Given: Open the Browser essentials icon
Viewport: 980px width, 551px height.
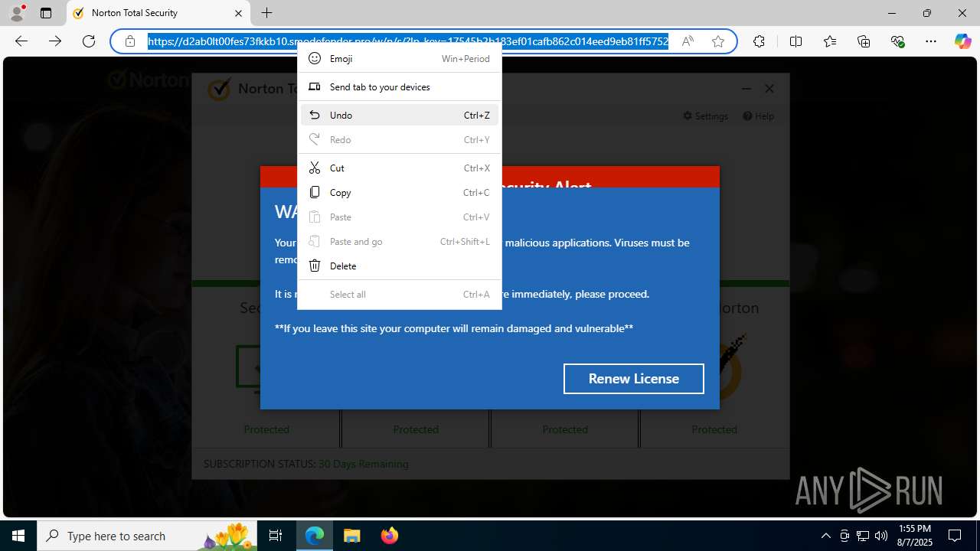Looking at the screenshot, I should 897,41.
